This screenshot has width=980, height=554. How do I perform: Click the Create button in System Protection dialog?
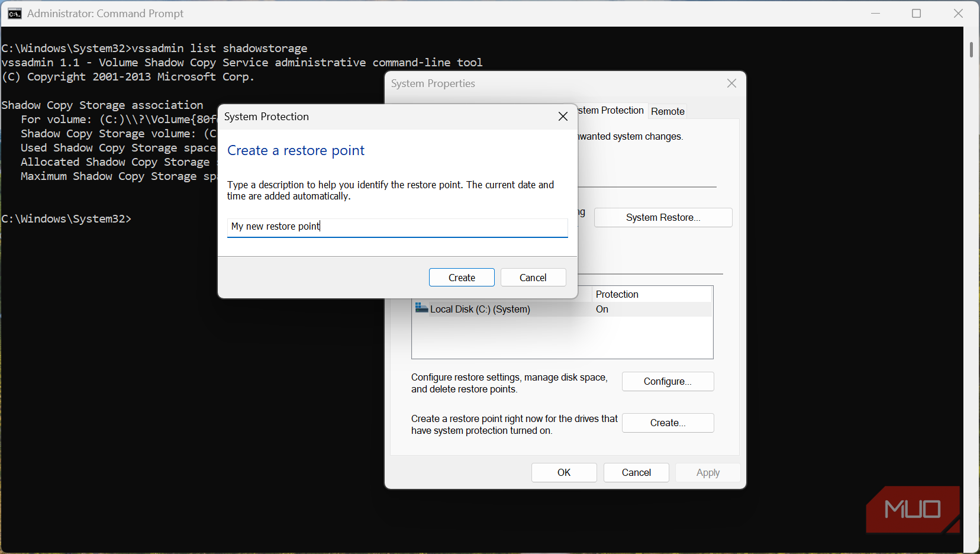tap(462, 278)
